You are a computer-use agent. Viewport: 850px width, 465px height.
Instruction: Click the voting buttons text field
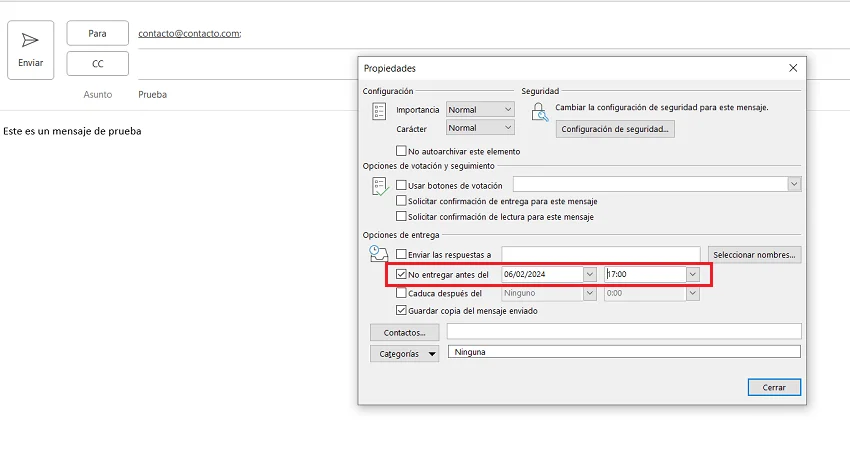(651, 184)
